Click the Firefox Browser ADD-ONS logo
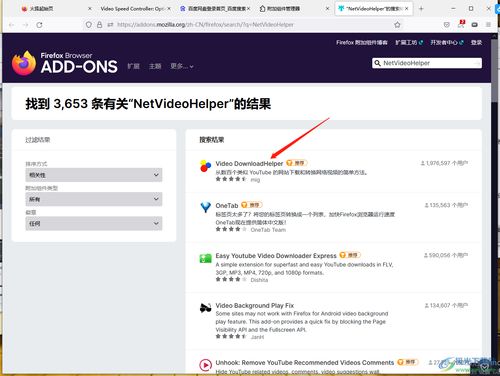Viewport: 500px width, 376px height. click(64, 63)
